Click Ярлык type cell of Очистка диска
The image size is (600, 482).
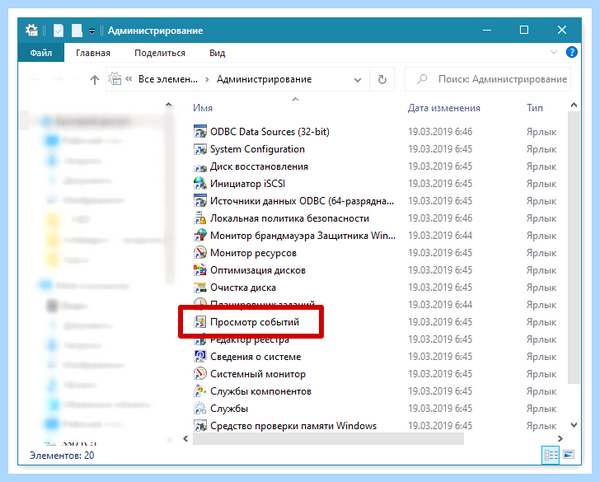click(x=541, y=287)
